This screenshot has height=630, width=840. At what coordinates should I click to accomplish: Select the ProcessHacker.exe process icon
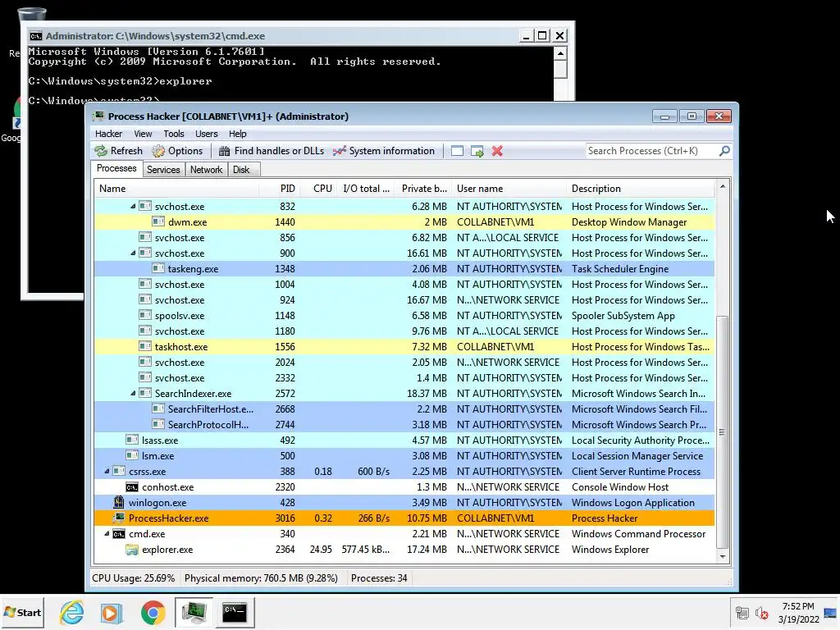pyautogui.click(x=119, y=518)
